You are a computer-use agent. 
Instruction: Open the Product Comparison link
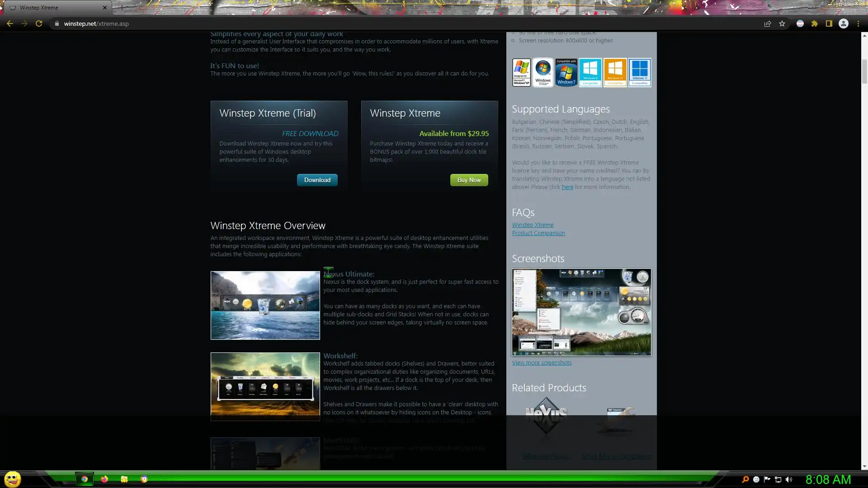(x=538, y=233)
